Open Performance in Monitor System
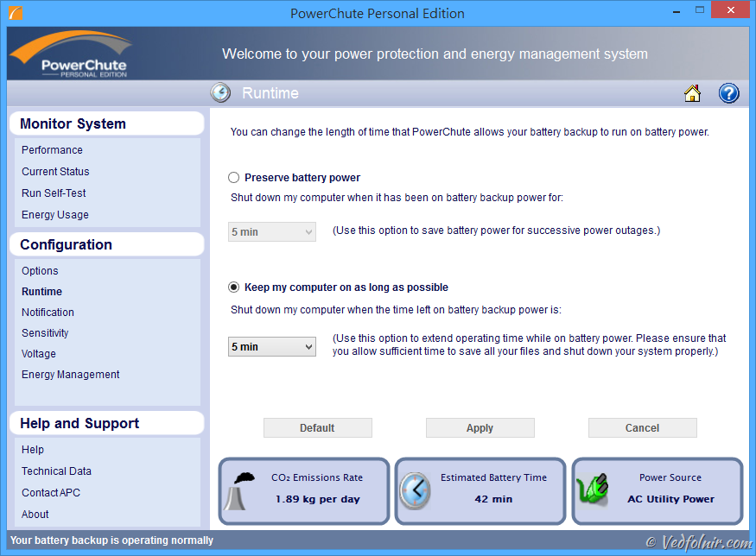The image size is (756, 556). pos(52,150)
